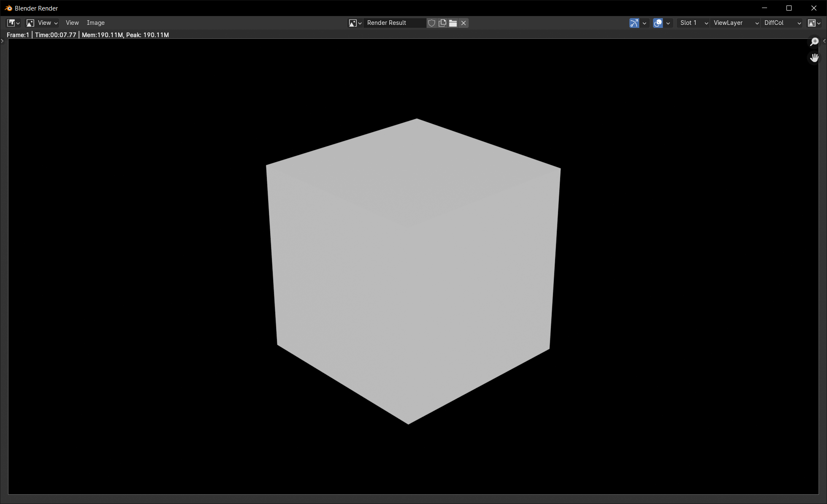The image size is (827, 504).
Task: Browse images with the image selector icon
Action: click(x=355, y=23)
